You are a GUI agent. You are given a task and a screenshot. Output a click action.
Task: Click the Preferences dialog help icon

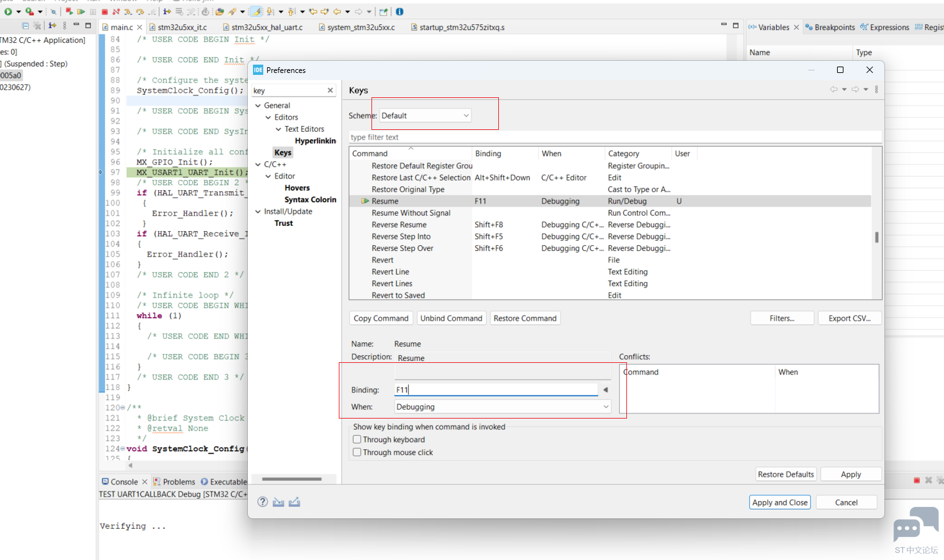tap(263, 502)
